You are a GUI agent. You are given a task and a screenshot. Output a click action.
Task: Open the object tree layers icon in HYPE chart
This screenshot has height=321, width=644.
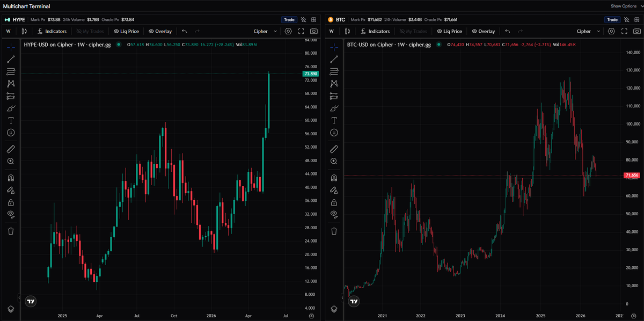(11, 309)
